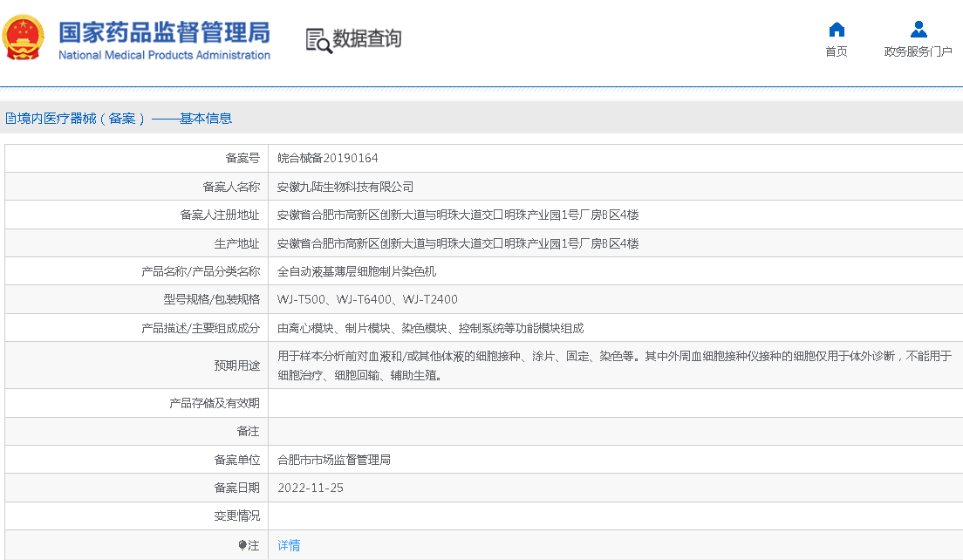Click the National Medical Products Administration English subtitle
Viewport: 963px width, 560px height.
(164, 56)
